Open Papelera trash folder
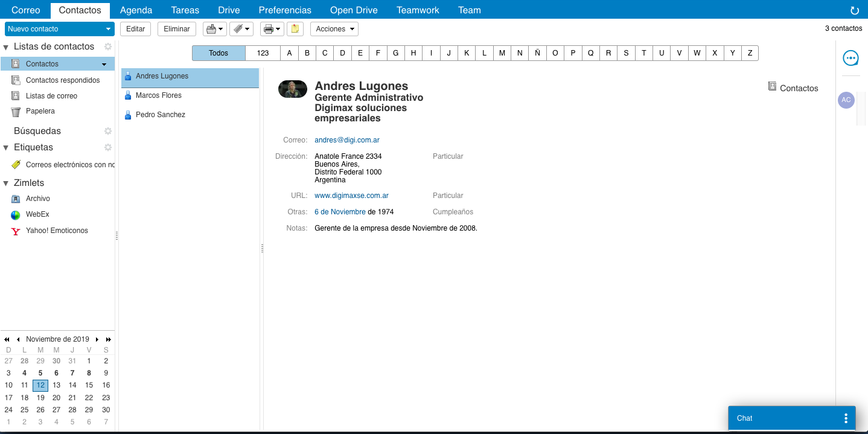This screenshot has height=434, width=868. [40, 111]
